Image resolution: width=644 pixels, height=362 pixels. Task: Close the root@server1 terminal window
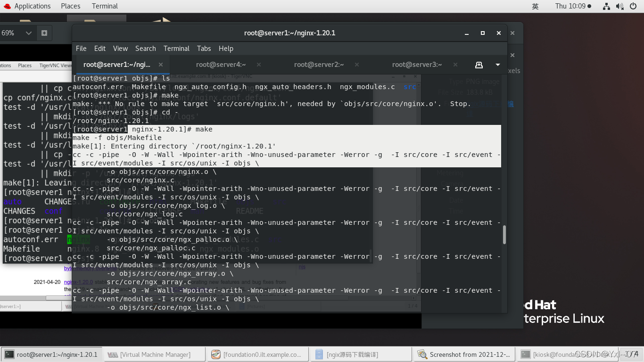499,33
